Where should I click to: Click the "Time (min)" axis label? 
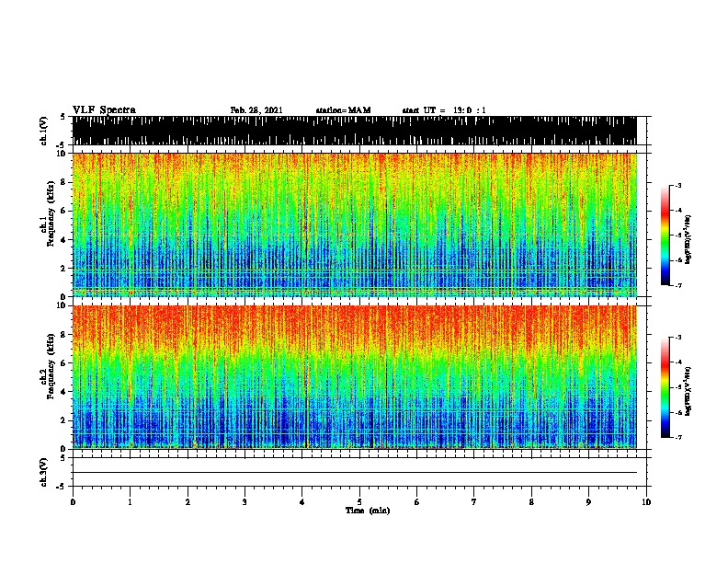368,511
